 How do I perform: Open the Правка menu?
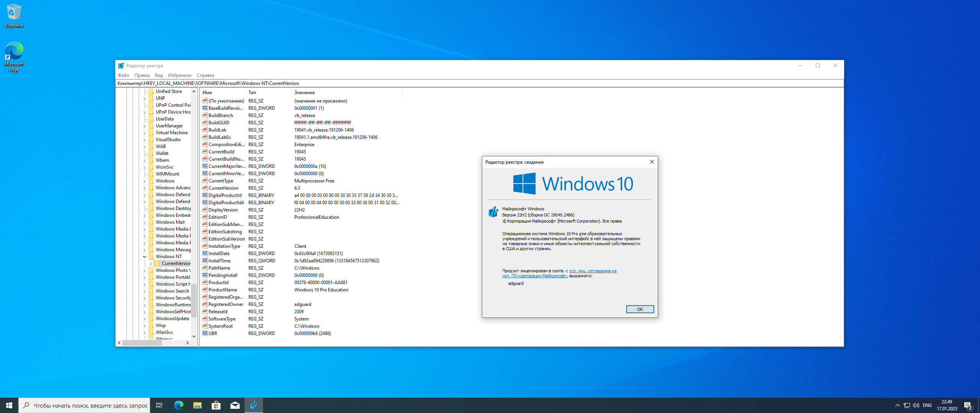click(x=142, y=75)
